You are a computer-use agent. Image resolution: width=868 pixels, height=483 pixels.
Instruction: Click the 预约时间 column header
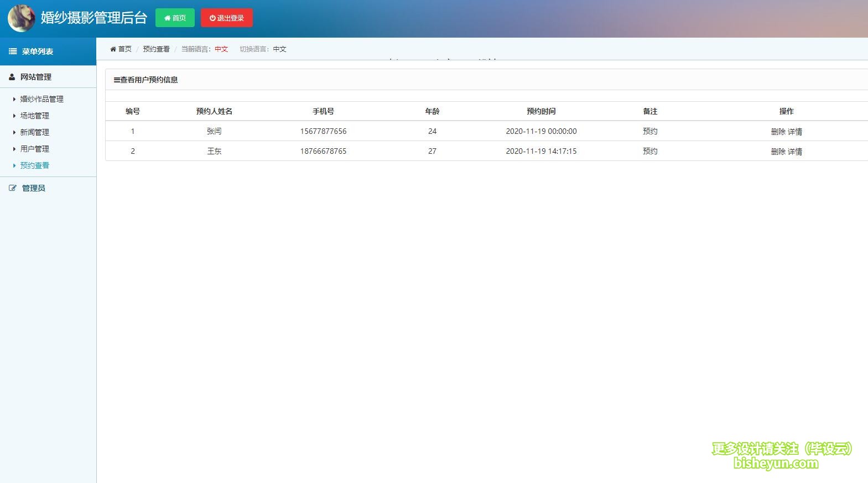pos(541,111)
